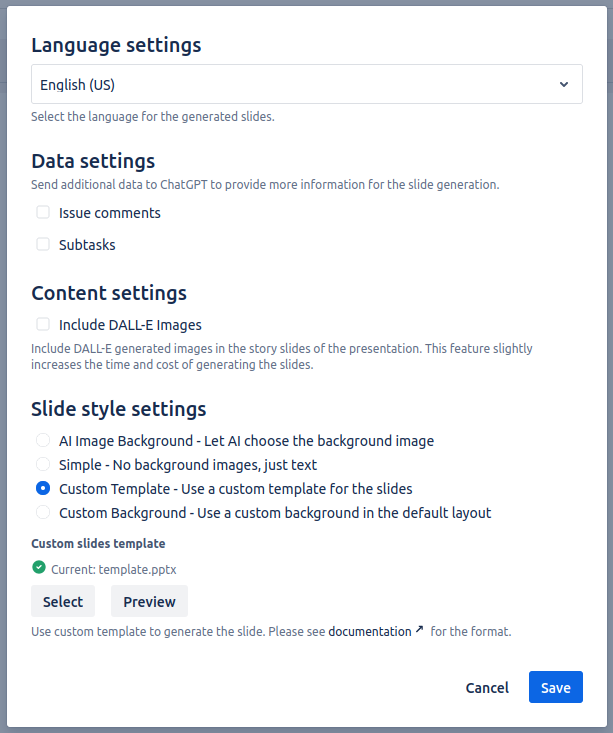
Task: Click the external link arrow beside documentation
Action: (x=419, y=631)
